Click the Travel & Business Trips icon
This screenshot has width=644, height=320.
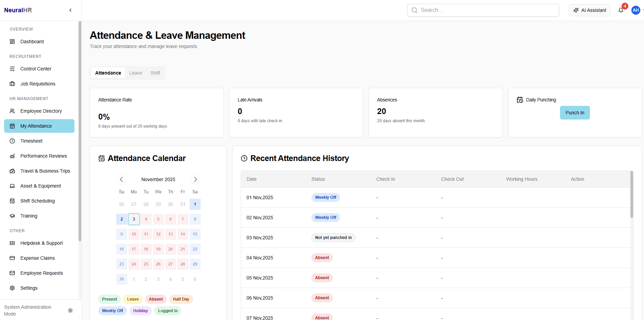tap(12, 171)
